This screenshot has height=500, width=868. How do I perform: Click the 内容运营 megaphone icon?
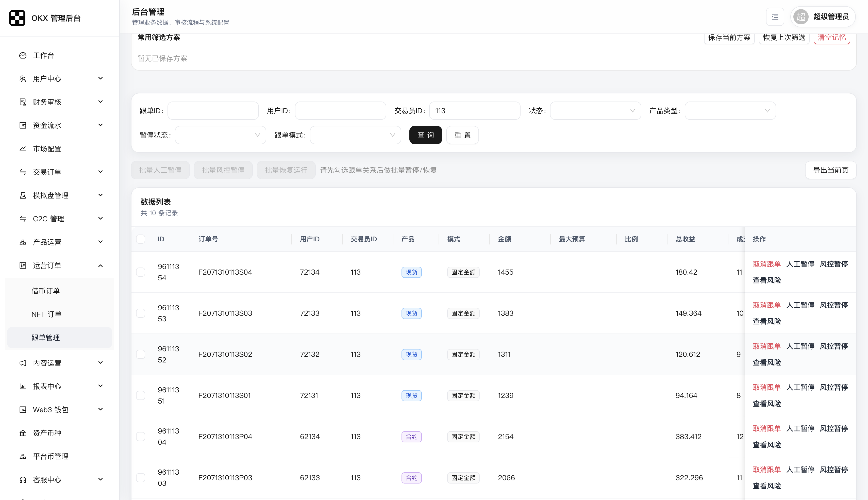click(x=23, y=363)
